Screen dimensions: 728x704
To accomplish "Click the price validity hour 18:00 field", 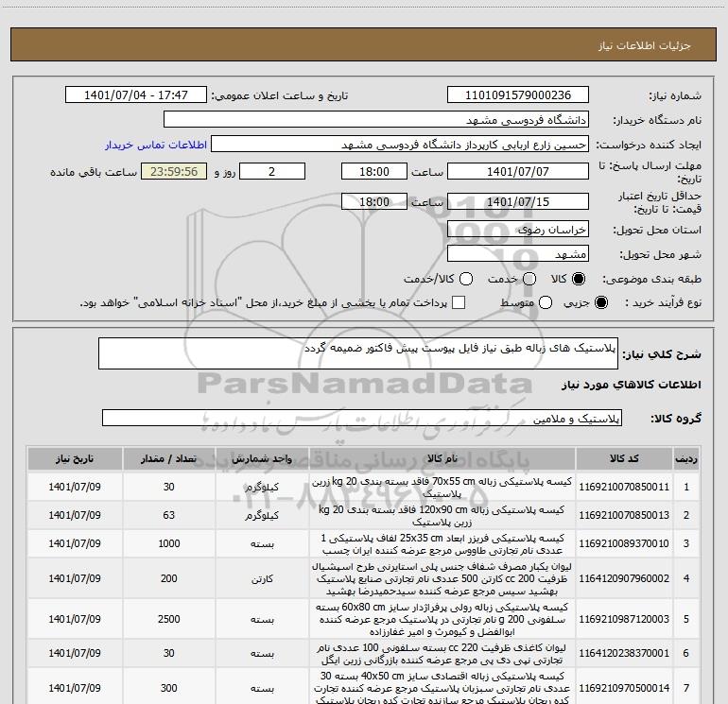I will [374, 202].
